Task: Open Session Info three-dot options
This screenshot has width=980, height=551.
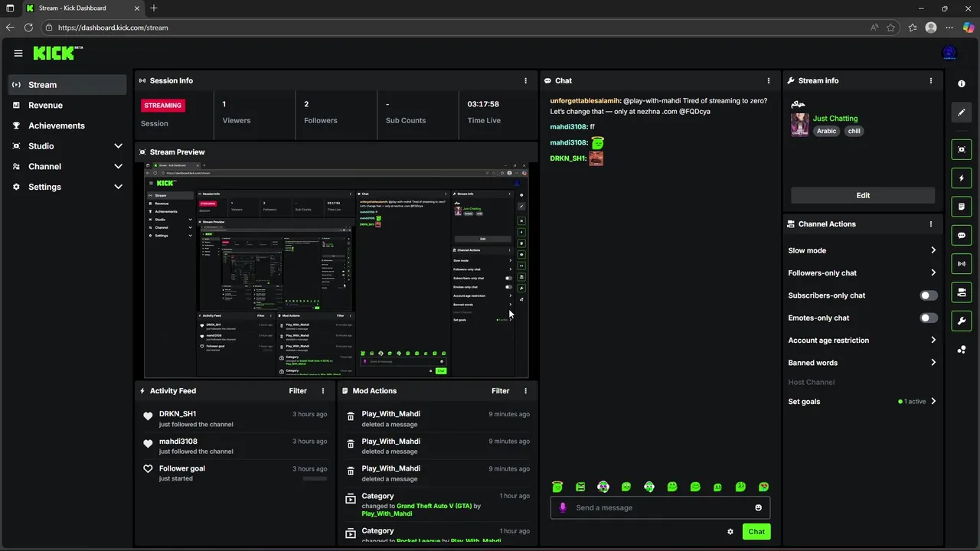Action: (525, 80)
